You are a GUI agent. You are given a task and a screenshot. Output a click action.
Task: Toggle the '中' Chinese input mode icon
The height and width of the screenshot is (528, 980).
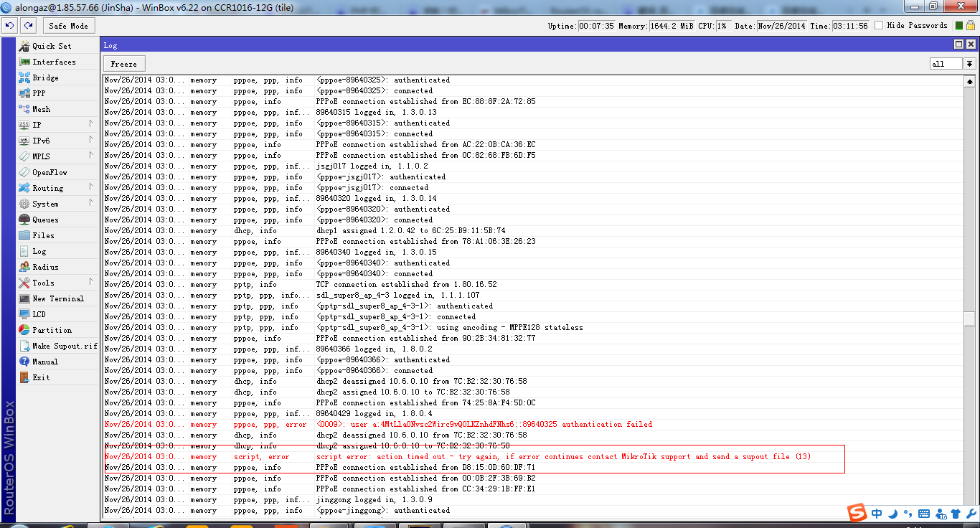(877, 514)
